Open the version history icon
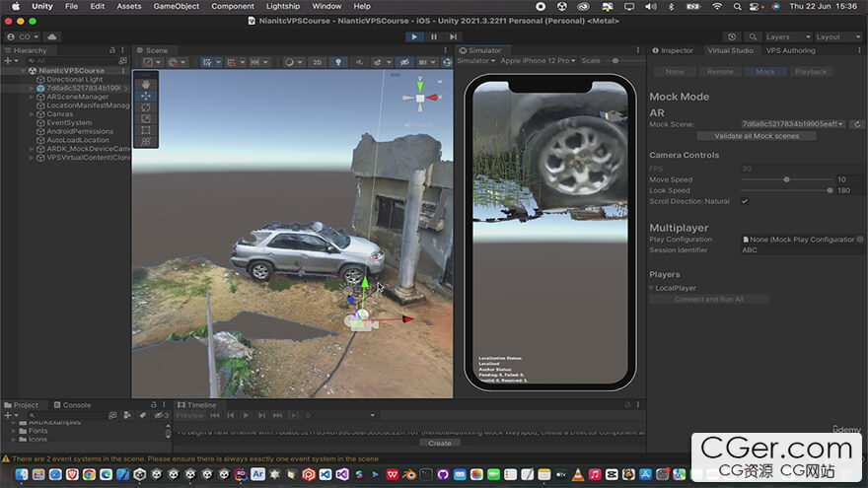 click(732, 37)
